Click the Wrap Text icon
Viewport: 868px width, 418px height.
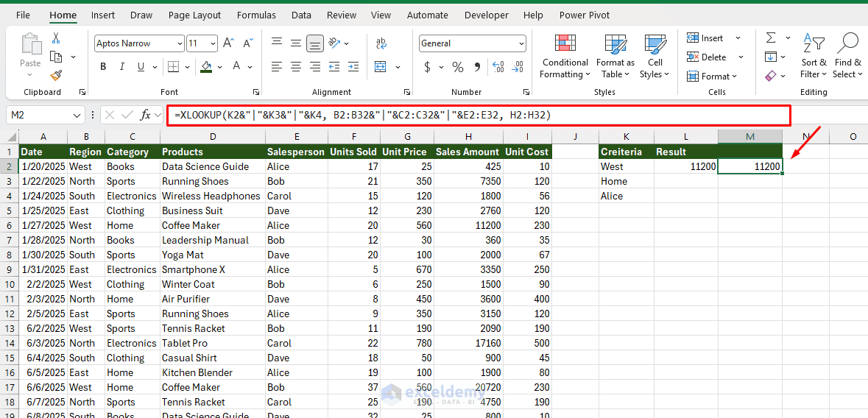381,43
